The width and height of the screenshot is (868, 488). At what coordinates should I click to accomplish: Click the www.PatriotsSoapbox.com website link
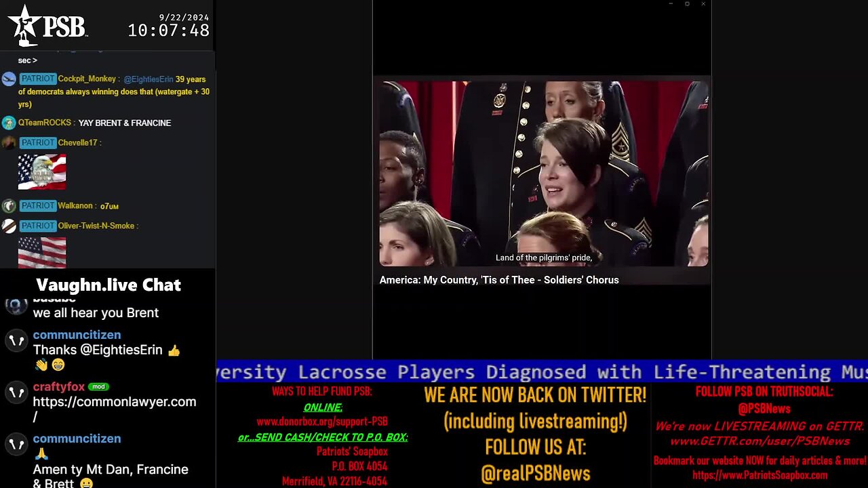(x=759, y=475)
